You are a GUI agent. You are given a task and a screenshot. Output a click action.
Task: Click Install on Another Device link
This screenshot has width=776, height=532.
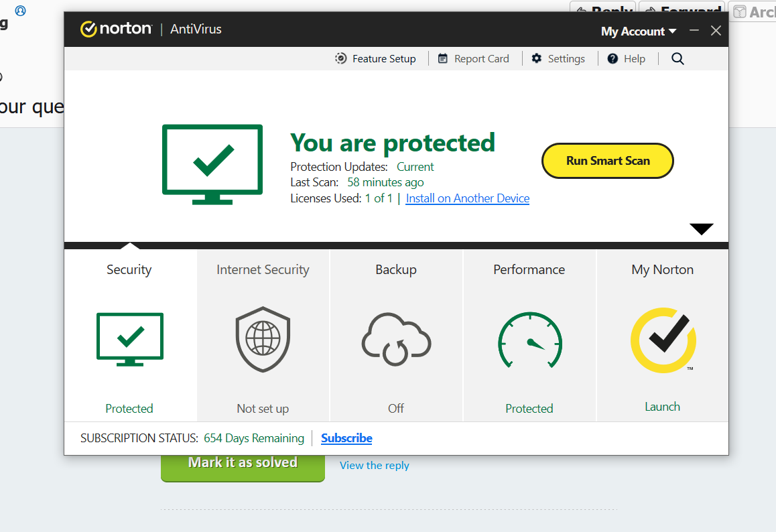coord(468,198)
